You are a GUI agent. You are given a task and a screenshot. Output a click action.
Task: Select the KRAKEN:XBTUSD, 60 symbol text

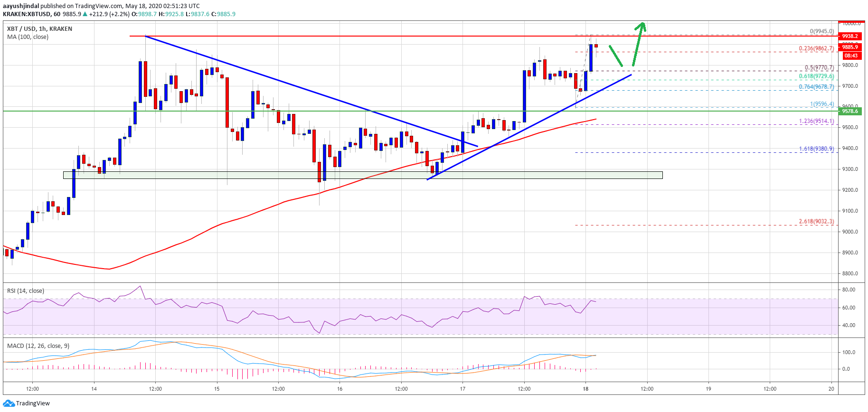point(32,14)
